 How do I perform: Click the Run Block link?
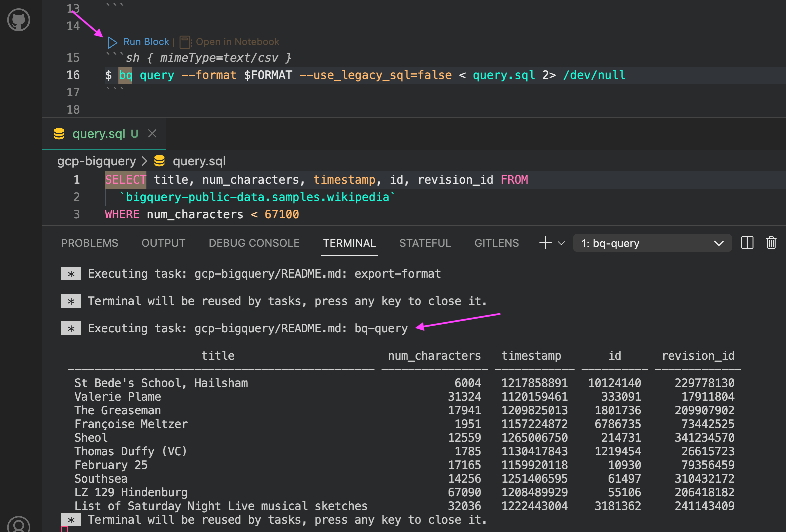146,42
